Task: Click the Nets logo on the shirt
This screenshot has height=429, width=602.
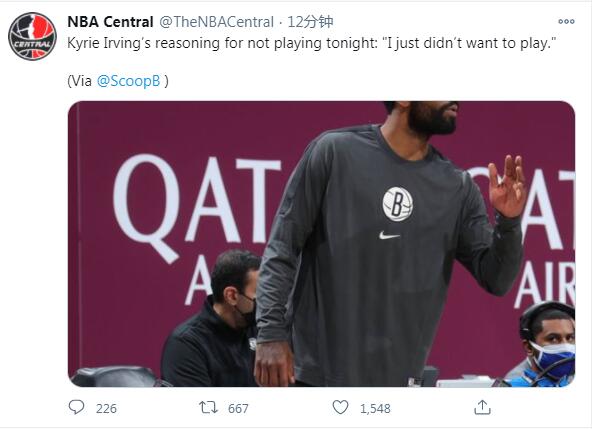Action: (397, 204)
